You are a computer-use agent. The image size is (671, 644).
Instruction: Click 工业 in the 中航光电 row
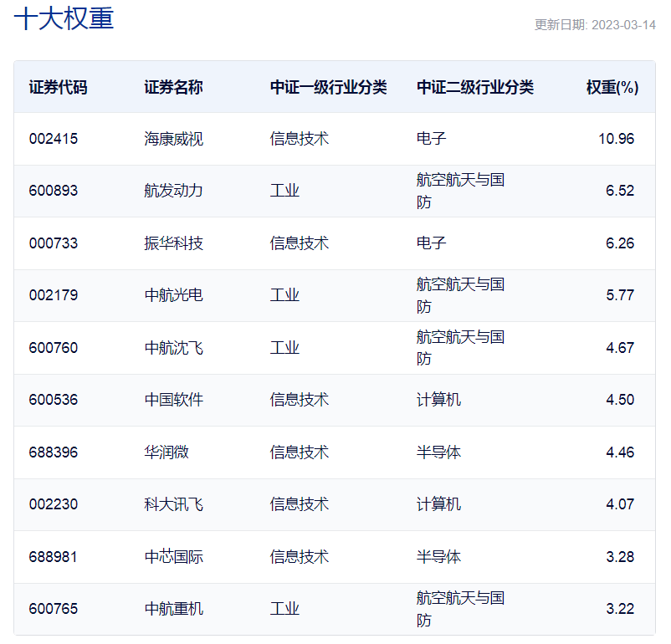coord(284,295)
